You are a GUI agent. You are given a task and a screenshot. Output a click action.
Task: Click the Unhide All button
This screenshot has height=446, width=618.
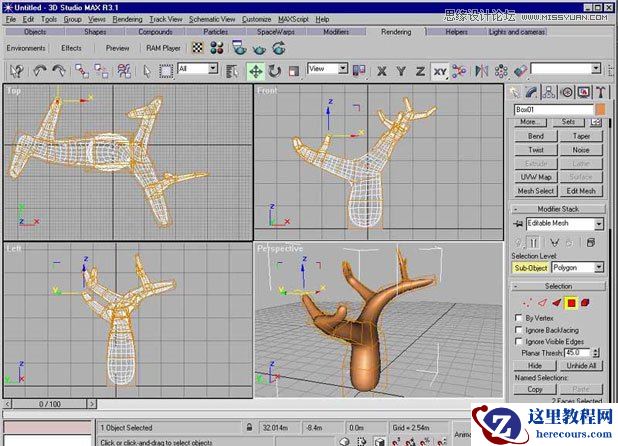coord(581,366)
